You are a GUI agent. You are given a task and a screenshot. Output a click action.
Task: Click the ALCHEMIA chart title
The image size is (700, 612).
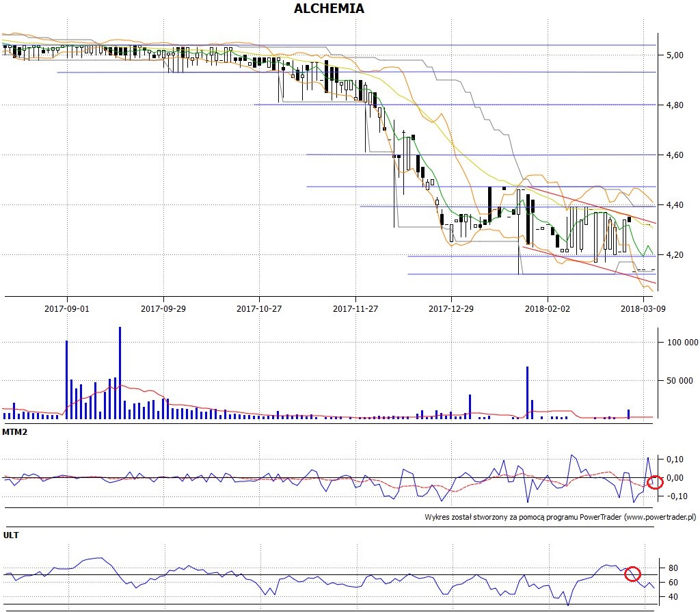click(x=329, y=8)
